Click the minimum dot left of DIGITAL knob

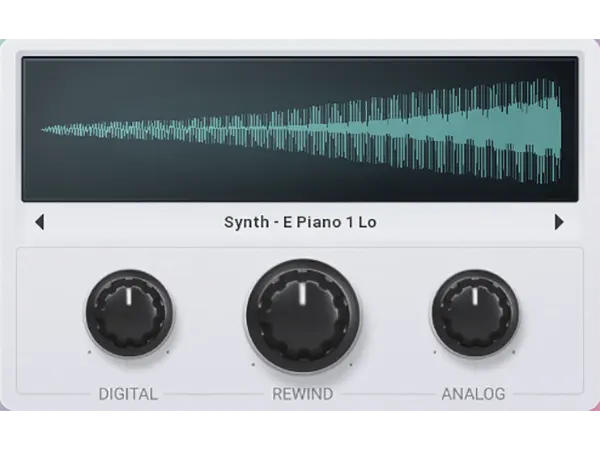point(88,352)
